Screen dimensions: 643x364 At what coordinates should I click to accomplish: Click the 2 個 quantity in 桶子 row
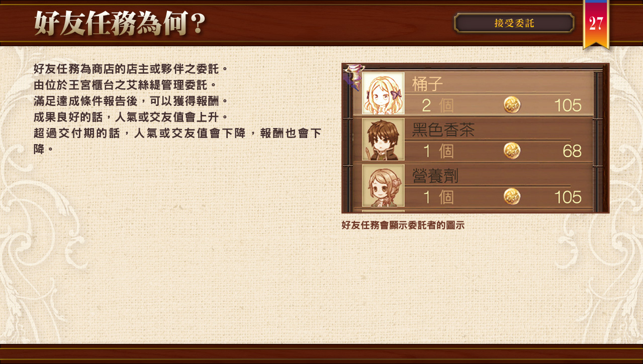[437, 105]
